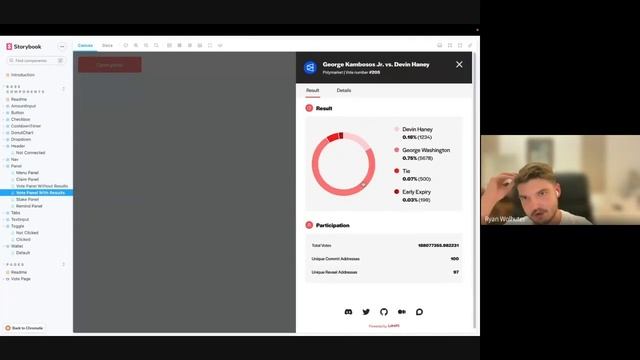The height and width of the screenshot is (360, 640).
Task: Open Vote Panel Without Results story
Action: click(42, 186)
